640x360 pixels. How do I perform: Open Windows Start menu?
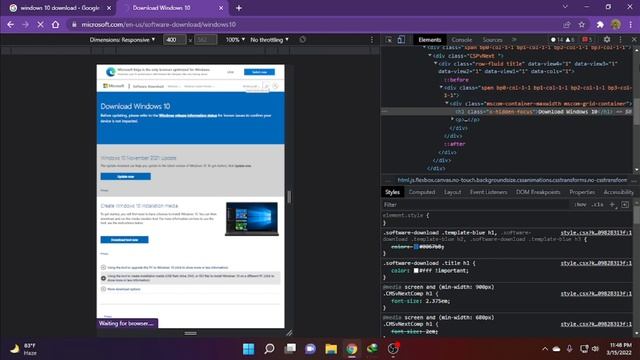(249, 349)
